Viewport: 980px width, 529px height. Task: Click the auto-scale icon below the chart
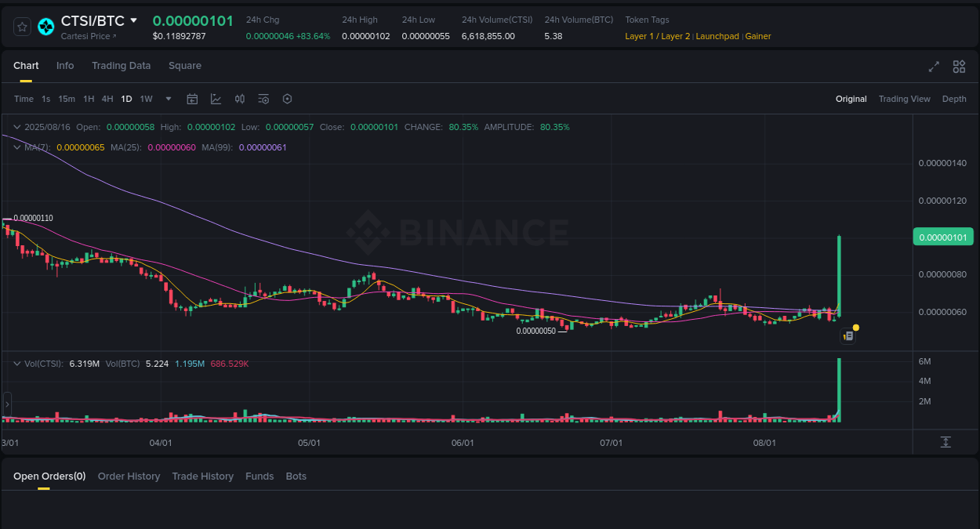pyautogui.click(x=946, y=442)
